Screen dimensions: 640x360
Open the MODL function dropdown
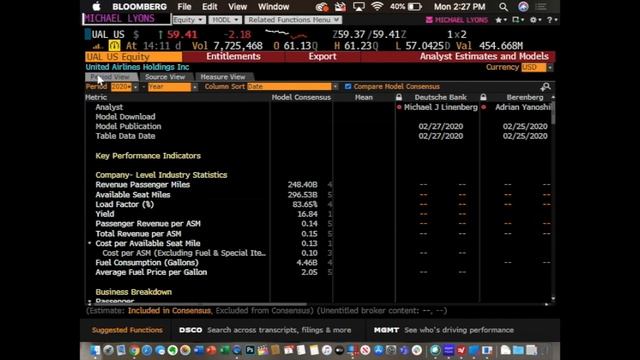(225, 20)
